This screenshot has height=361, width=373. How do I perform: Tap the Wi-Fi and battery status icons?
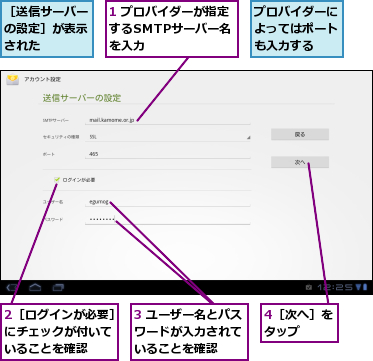(361, 287)
